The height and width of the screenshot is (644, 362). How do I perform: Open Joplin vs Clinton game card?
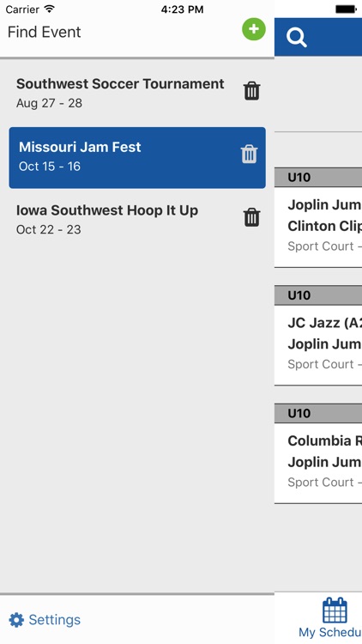[x=318, y=227]
